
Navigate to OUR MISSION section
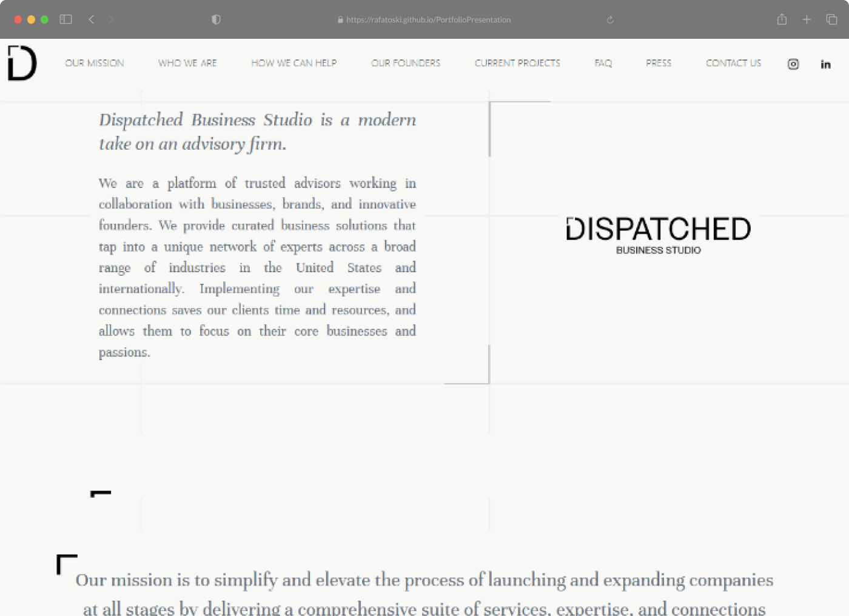click(x=95, y=63)
